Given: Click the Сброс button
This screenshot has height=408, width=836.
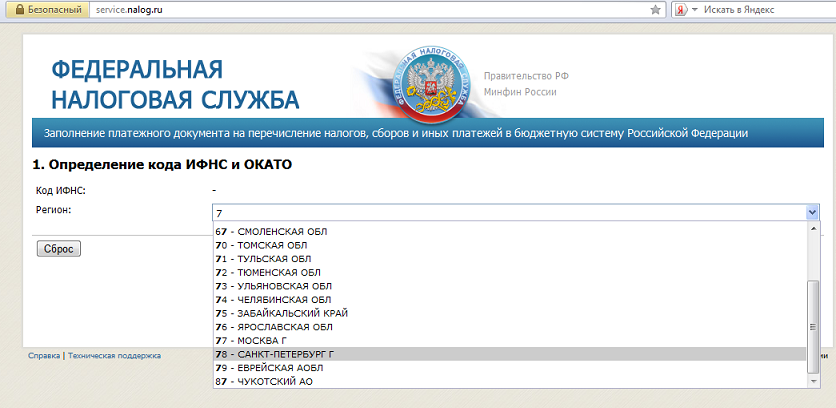Looking at the screenshot, I should 59,249.
